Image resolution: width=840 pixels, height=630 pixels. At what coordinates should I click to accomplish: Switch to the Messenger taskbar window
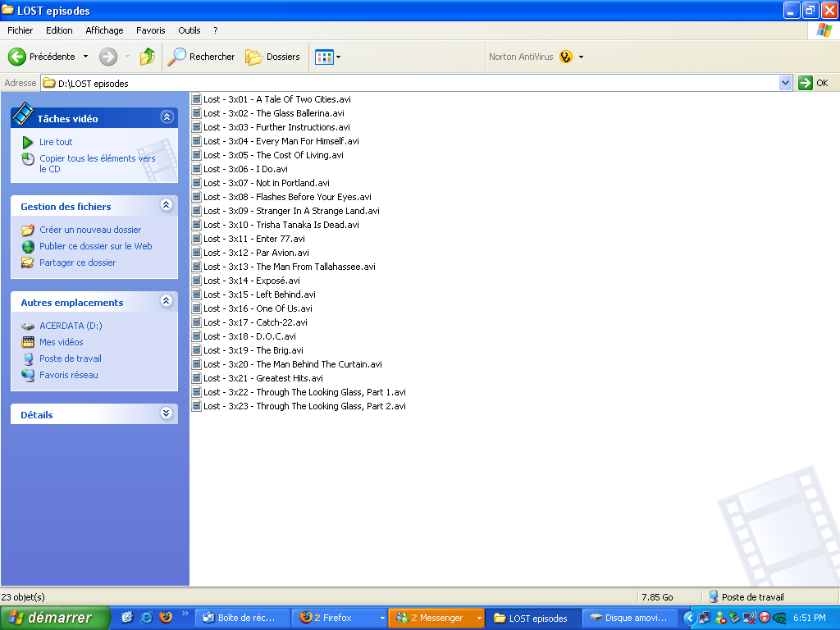pos(435,618)
